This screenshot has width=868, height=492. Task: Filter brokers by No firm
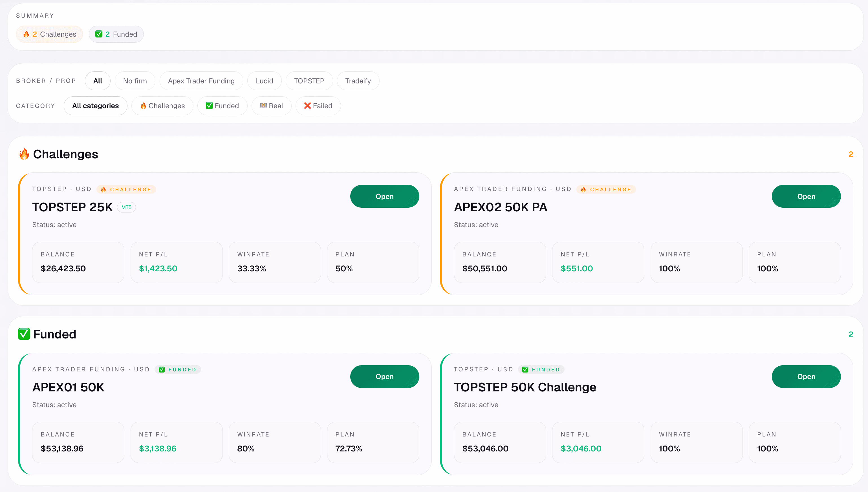click(x=135, y=81)
